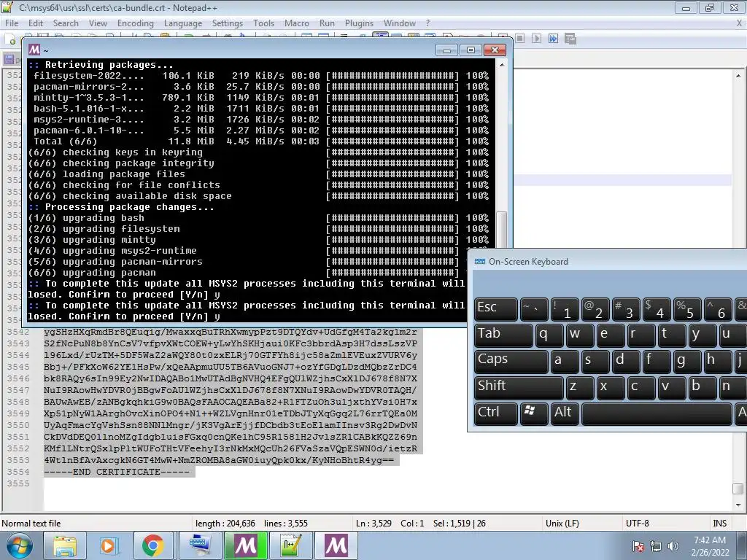This screenshot has width=747, height=560.
Task: Click Notepad++ scrollbar down arrow
Action: tap(738, 505)
